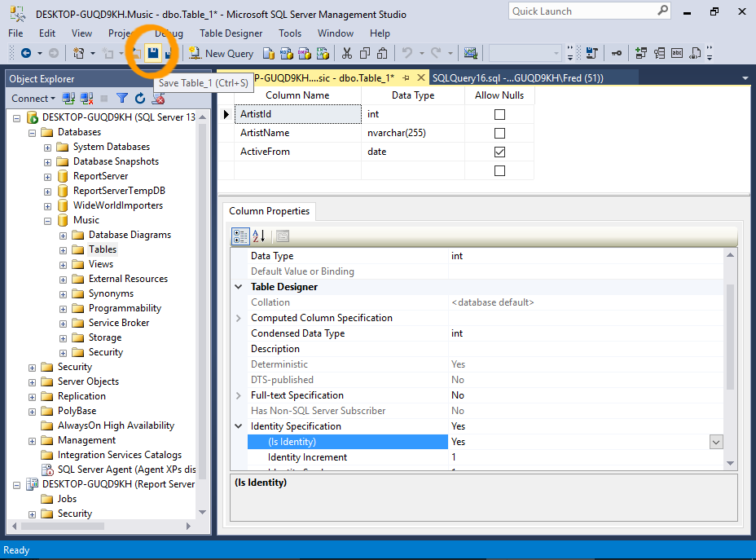Uncheck Allow Nulls for ArtistId
The height and width of the screenshot is (560, 756).
tap(499, 114)
